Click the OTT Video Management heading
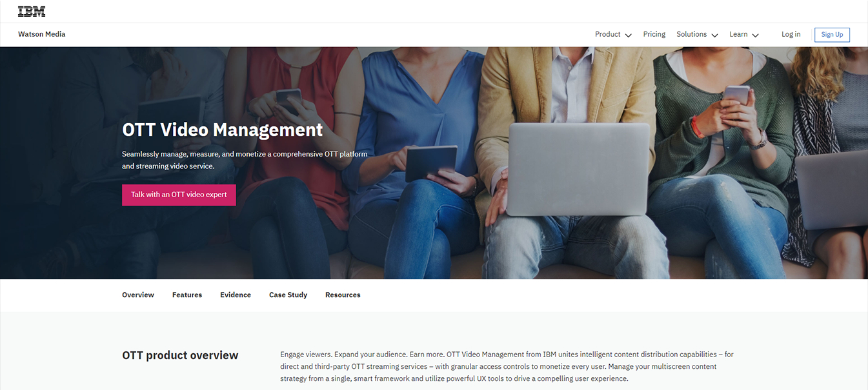 pos(223,130)
